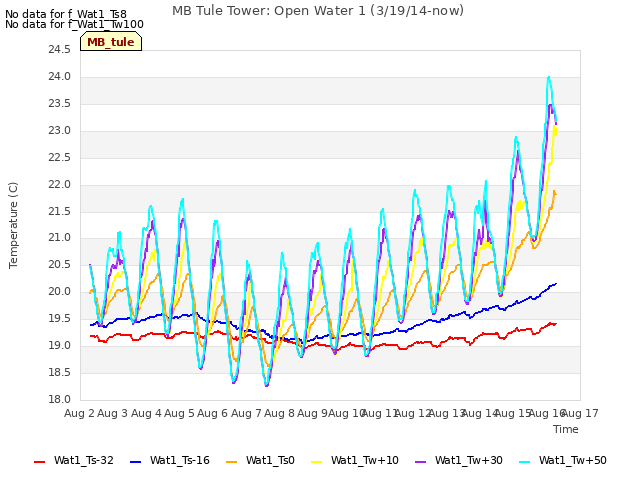Click the cyan Wat1_Tw+50 legend swatch

[x=524, y=462]
